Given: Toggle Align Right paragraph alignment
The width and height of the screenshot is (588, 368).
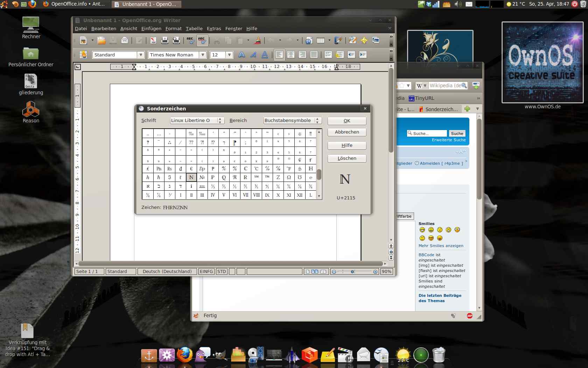Looking at the screenshot, I should (x=302, y=55).
